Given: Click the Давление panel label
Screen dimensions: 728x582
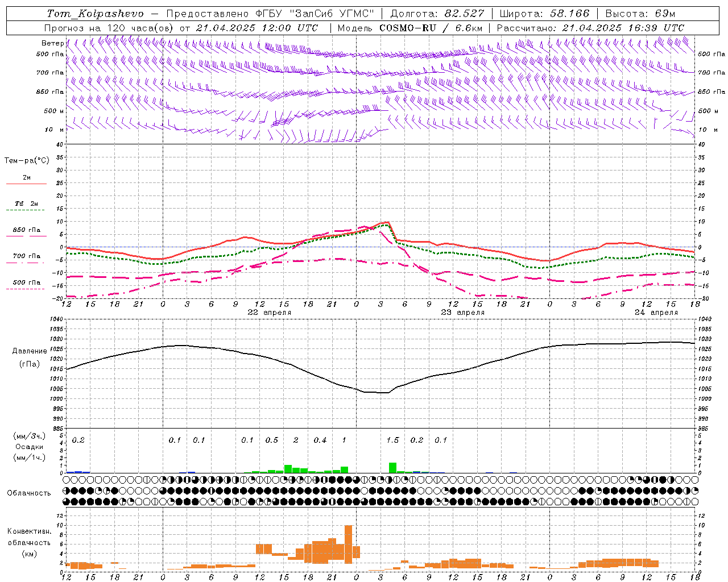Looking at the screenshot, I should coord(30,351).
